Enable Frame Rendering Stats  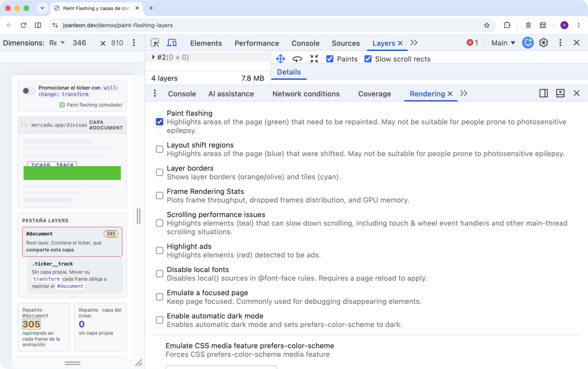[160, 196]
